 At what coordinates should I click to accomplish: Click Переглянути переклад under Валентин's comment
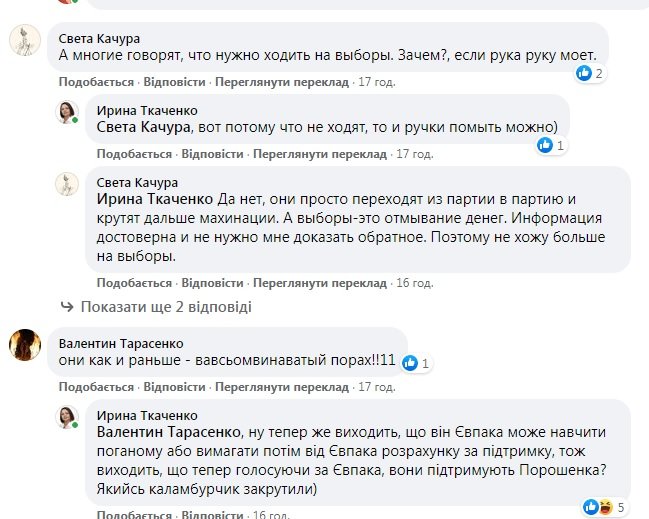[x=268, y=385]
